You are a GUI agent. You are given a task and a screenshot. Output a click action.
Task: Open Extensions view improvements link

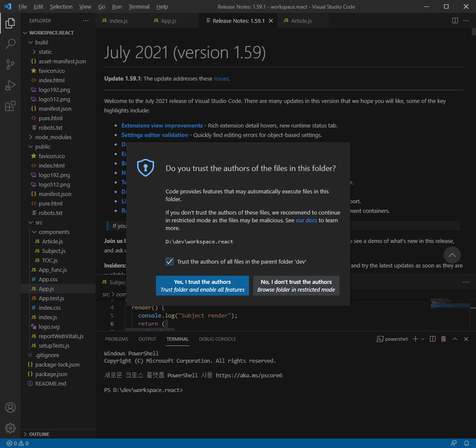(x=162, y=125)
